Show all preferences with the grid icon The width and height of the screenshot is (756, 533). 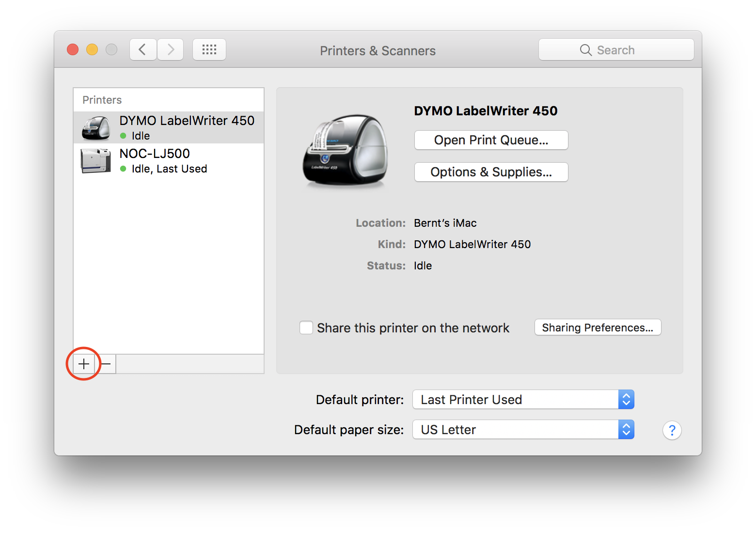tap(209, 49)
